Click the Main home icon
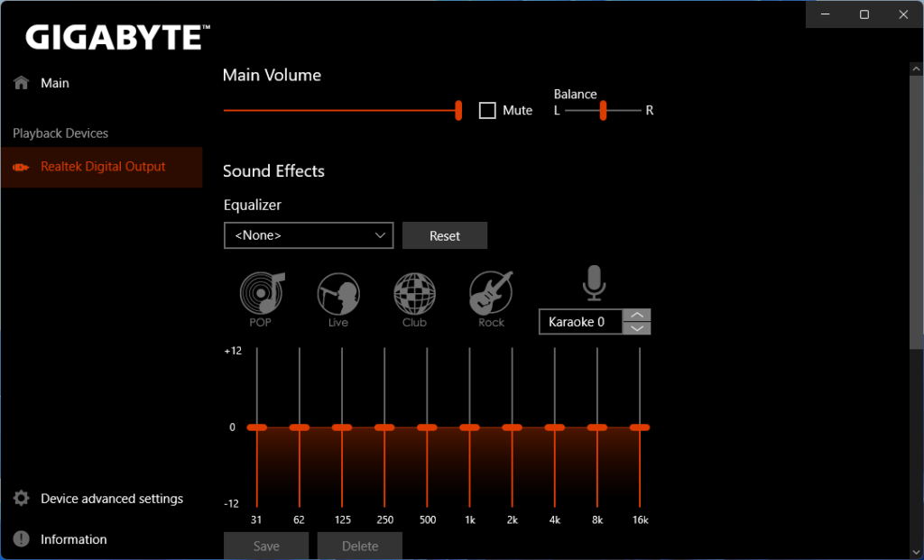Viewport: 924px width, 560px height. [19, 82]
